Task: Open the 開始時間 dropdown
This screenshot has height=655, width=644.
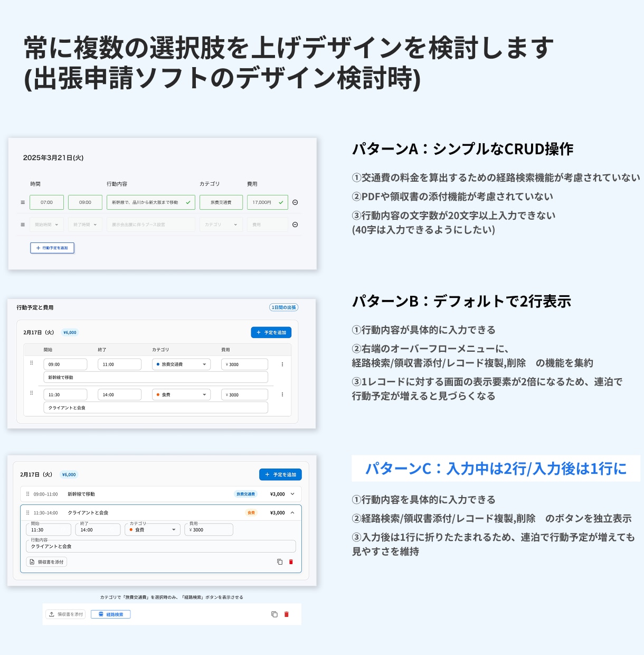Action: (x=46, y=224)
